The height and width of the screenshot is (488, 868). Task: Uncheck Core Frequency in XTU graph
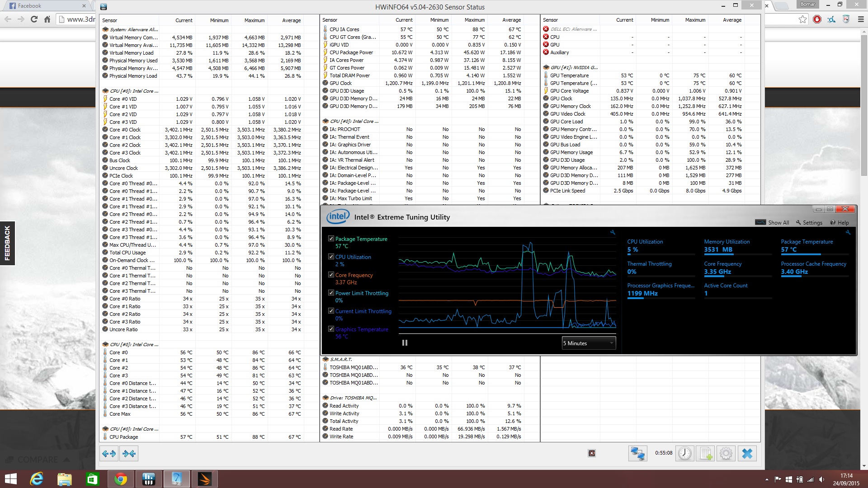[331, 275]
